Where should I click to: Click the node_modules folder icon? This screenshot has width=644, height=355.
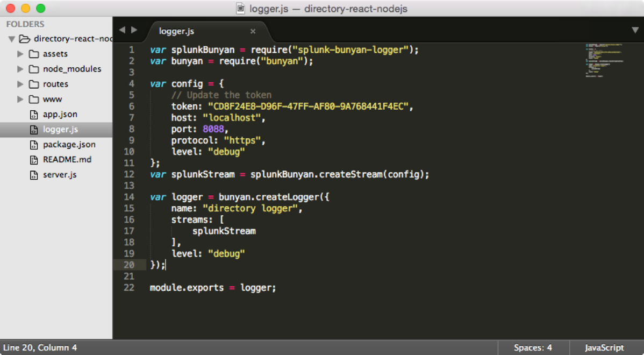point(34,69)
